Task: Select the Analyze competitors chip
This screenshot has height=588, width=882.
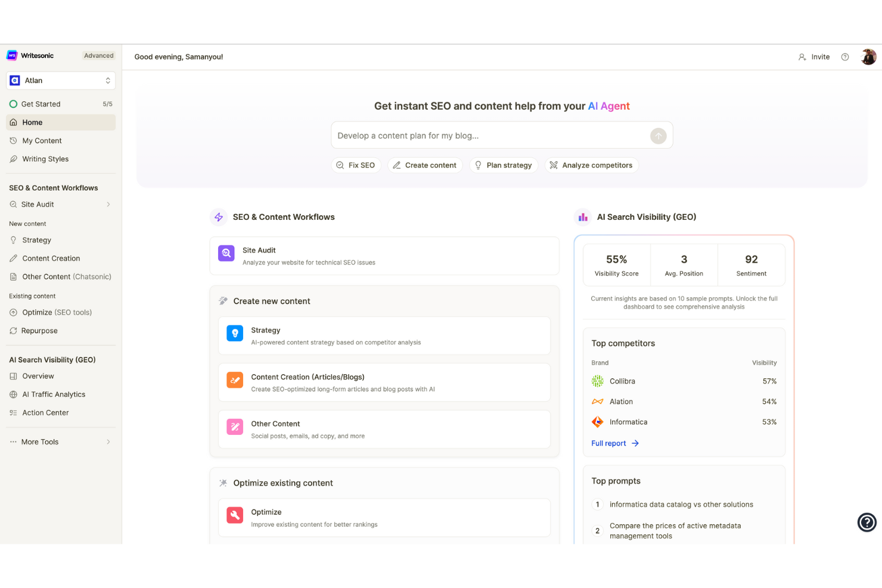Action: (591, 165)
